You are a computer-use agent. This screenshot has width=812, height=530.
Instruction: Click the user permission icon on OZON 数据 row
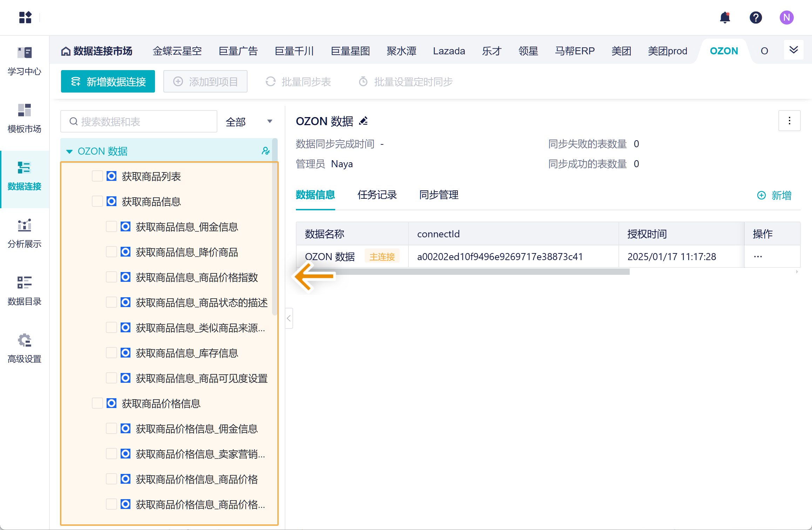[x=265, y=151]
